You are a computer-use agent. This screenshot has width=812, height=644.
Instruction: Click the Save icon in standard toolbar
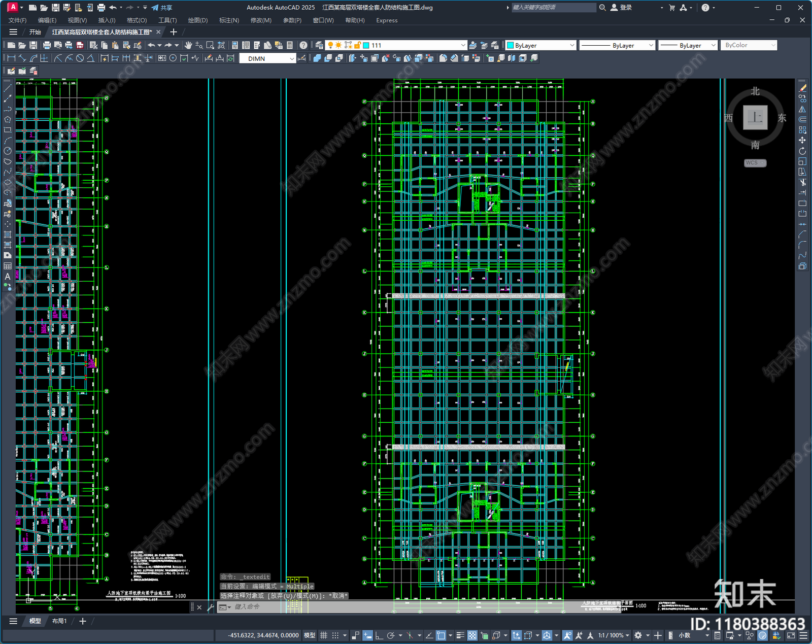(x=33, y=45)
